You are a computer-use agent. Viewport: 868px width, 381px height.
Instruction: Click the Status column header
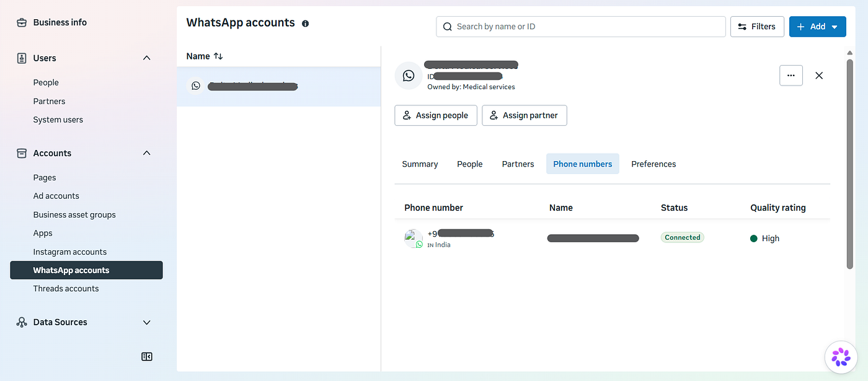click(x=674, y=208)
